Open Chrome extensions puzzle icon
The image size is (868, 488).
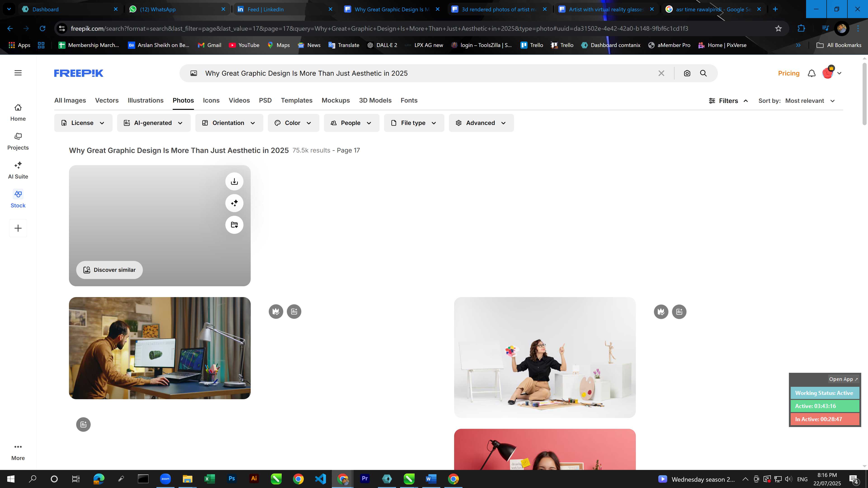[x=801, y=29]
